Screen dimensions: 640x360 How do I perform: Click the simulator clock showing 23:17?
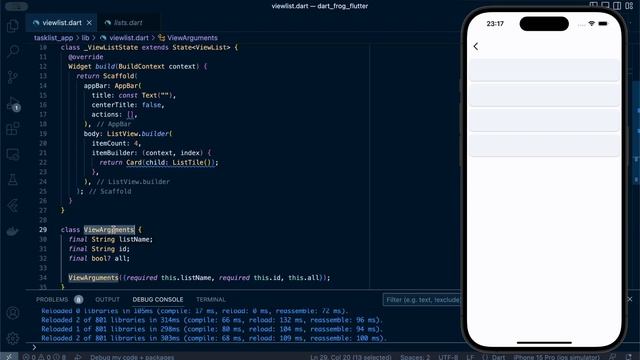495,24
